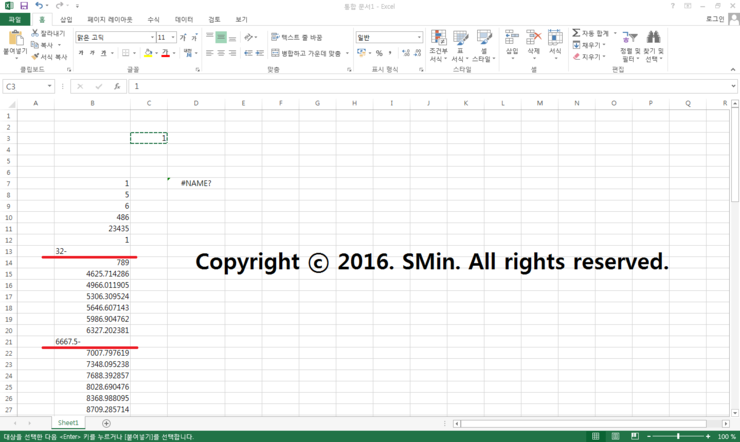Switch to the Formulas (수식) tab
The image size is (740, 442).
[153, 19]
